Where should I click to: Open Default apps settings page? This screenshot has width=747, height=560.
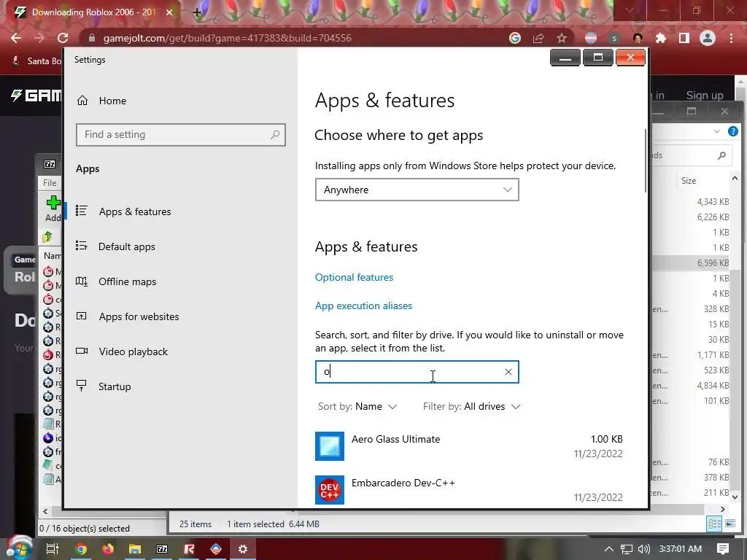[x=127, y=246]
